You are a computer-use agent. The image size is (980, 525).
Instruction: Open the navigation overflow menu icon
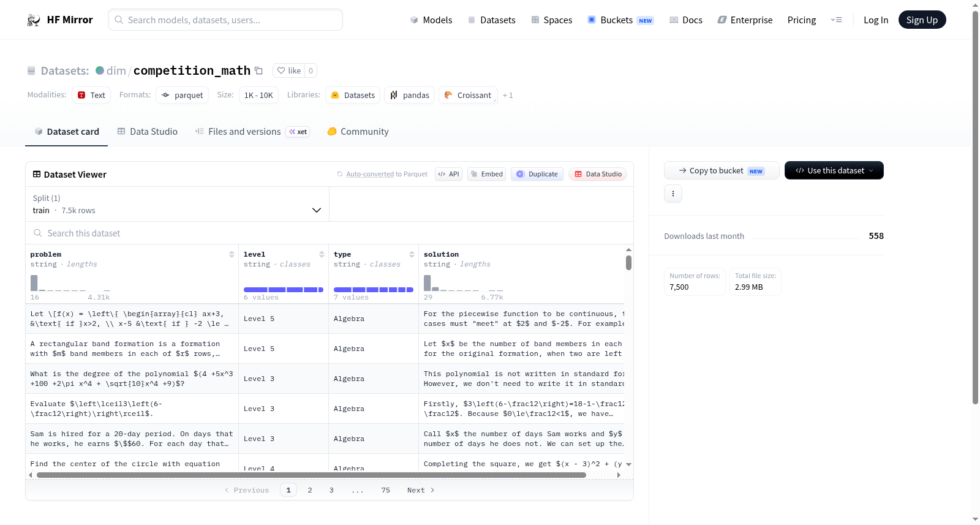836,20
